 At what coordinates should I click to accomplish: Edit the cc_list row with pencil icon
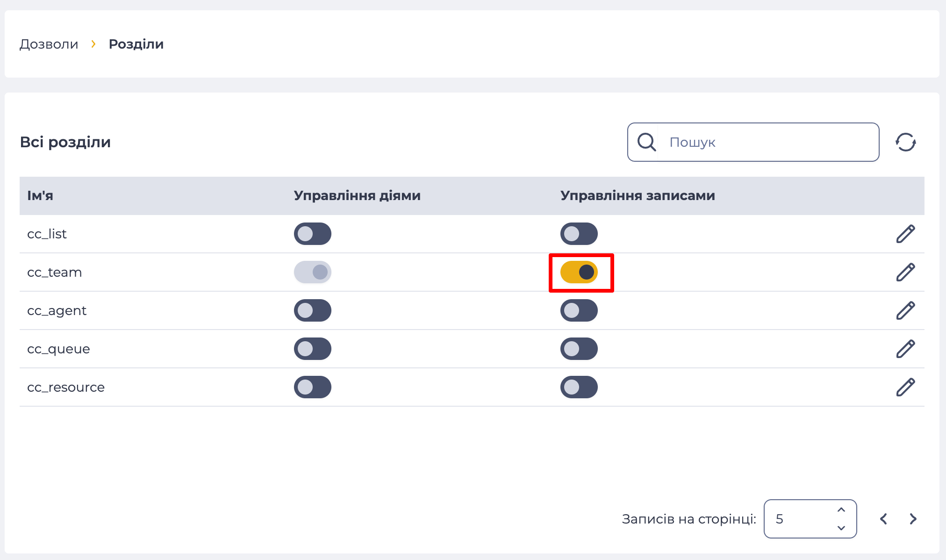click(905, 234)
